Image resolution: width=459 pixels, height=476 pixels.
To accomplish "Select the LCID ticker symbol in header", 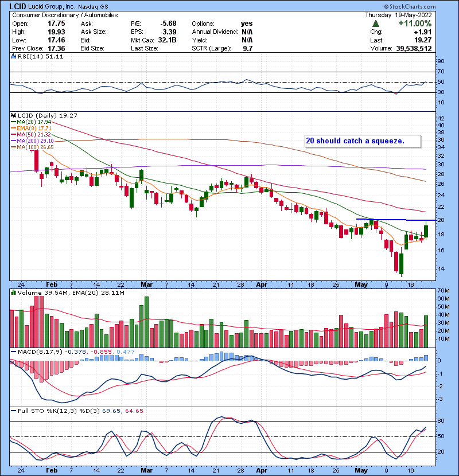I will (x=18, y=6).
